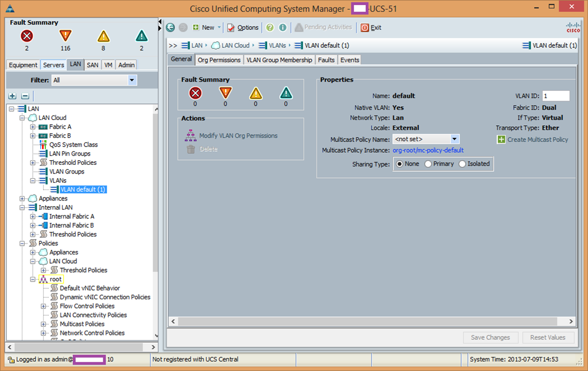Open the Multicast Policy Name dropdown
Image resolution: width=588 pixels, height=371 pixels.
click(x=454, y=139)
